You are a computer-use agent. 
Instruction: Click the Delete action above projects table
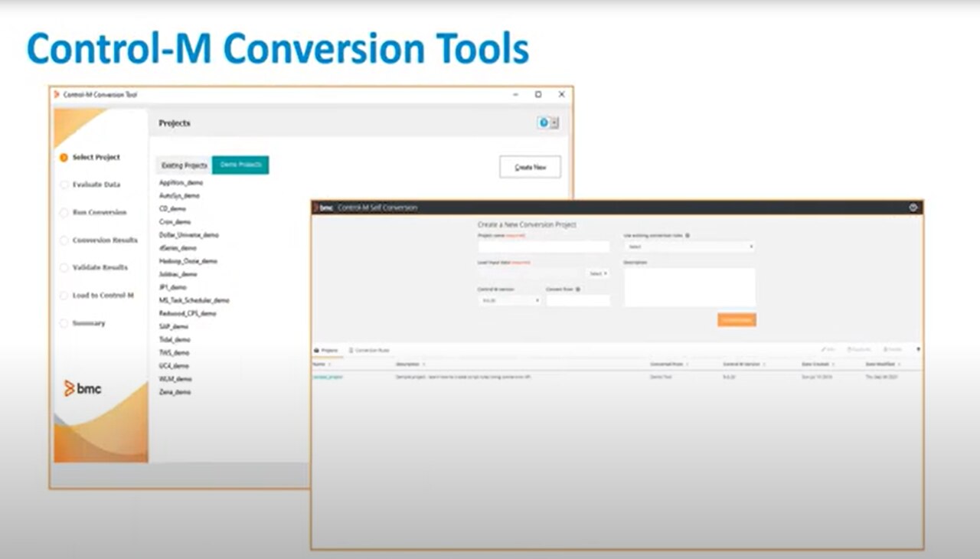(892, 349)
